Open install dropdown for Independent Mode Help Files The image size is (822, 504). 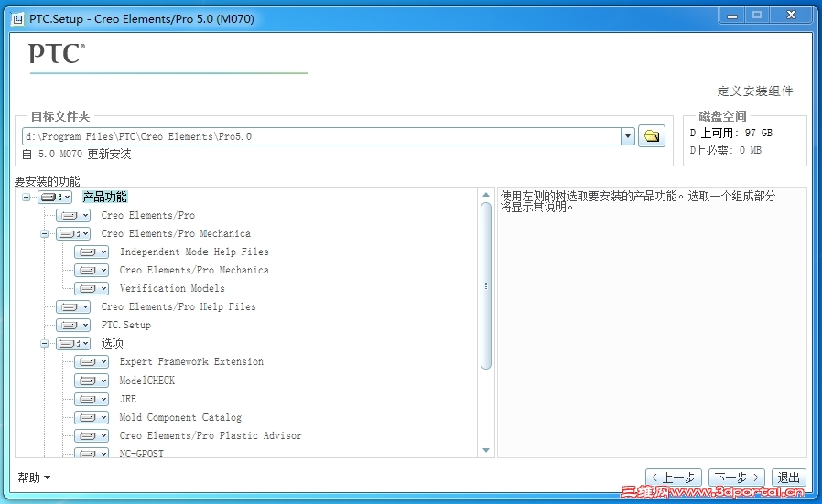tap(92, 252)
